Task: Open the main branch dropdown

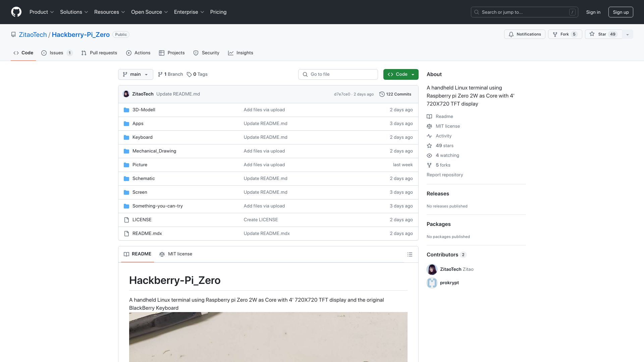Action: pyautogui.click(x=136, y=74)
